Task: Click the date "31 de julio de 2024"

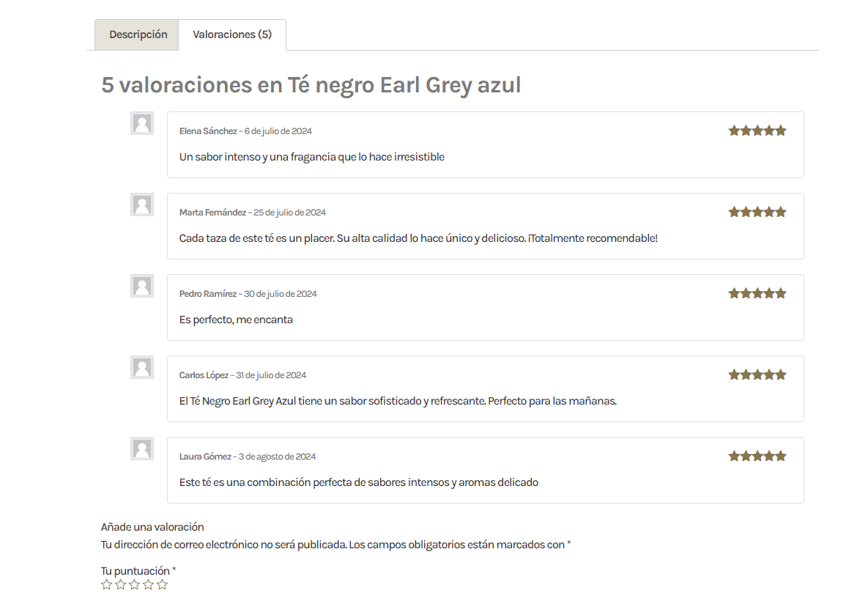Action: click(271, 376)
